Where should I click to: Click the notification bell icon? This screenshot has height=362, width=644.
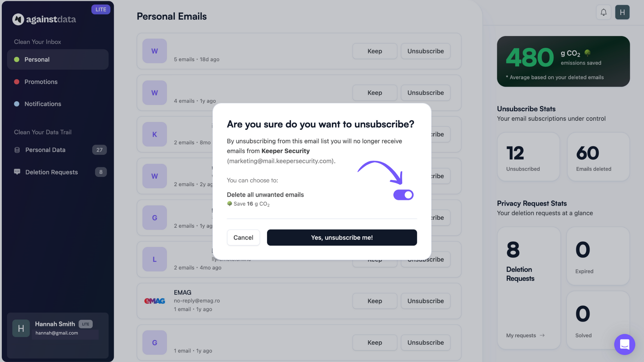pos(603,12)
